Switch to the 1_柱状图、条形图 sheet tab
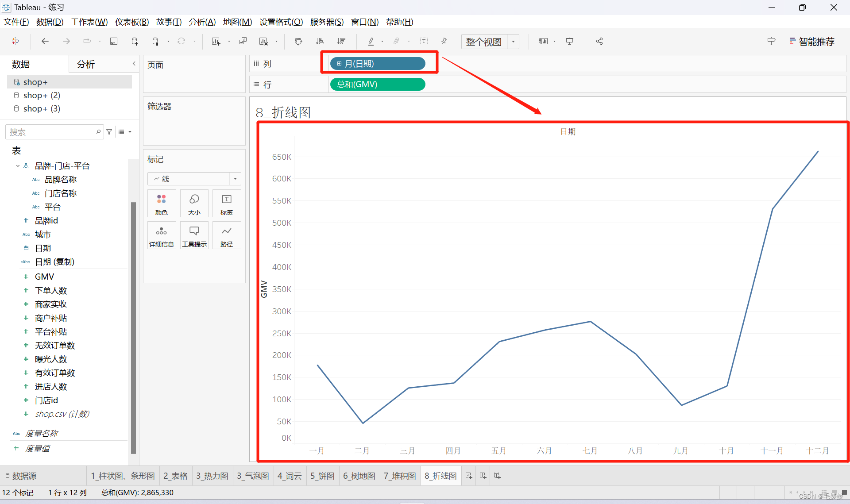Viewport: 850px width, 504px height. pos(123,476)
